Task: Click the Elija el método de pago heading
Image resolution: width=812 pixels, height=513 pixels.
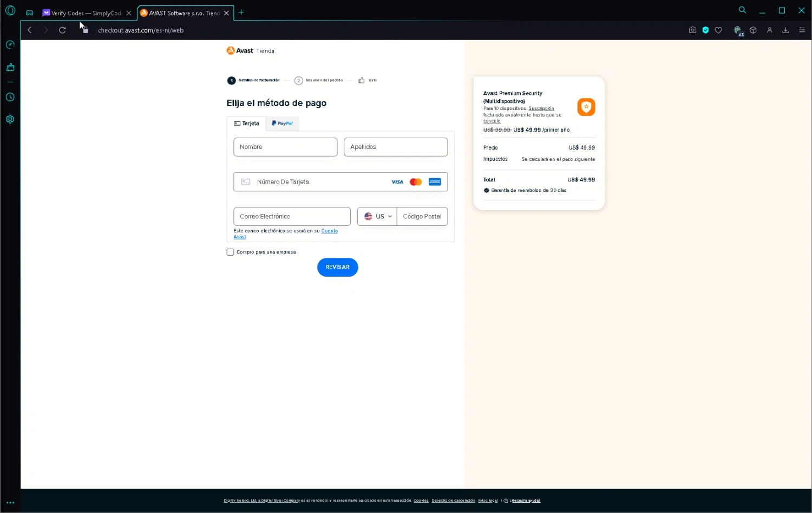Action: click(277, 103)
